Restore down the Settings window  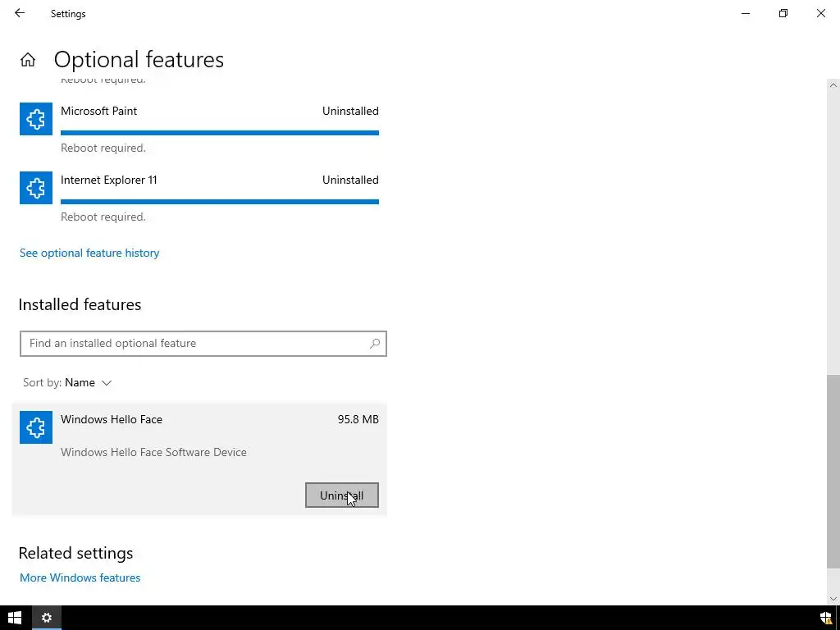[783, 13]
